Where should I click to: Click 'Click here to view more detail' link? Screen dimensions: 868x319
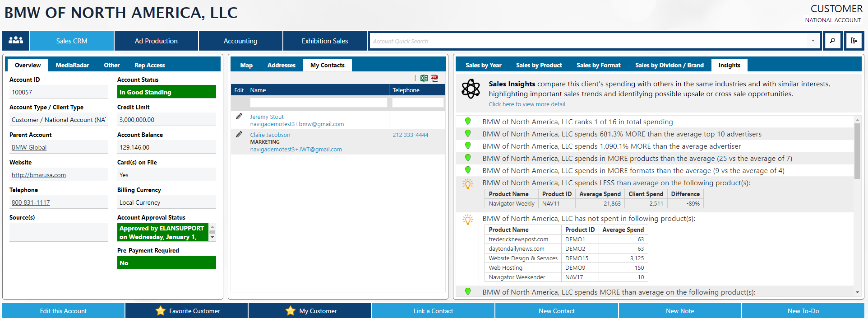pyautogui.click(x=526, y=104)
